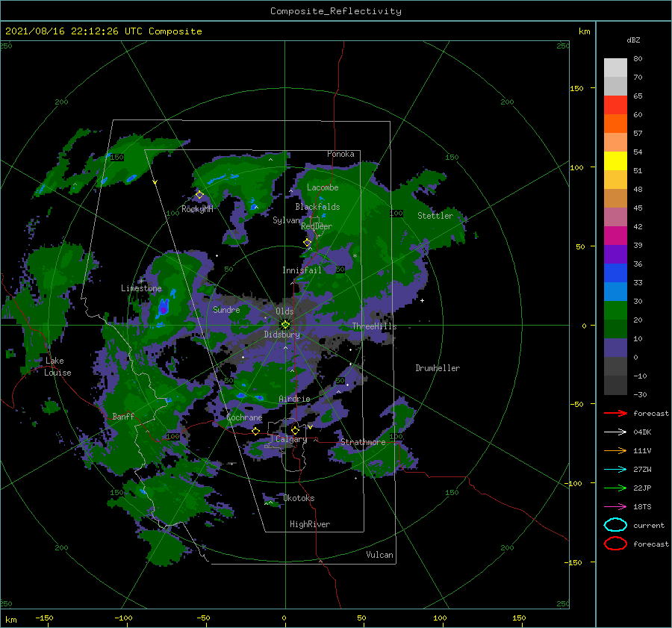Viewport: 672px width, 628px height.
Task: Click the RedDeer city label
Action: [317, 226]
